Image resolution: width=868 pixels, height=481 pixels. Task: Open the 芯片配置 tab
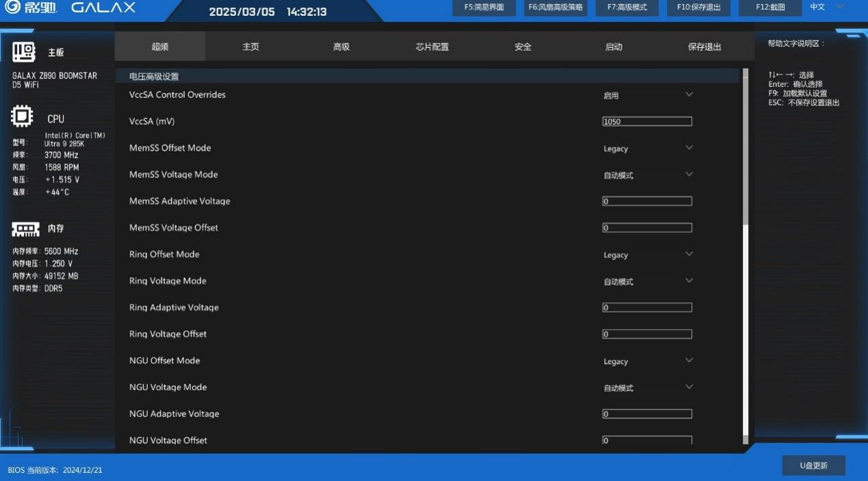[432, 47]
